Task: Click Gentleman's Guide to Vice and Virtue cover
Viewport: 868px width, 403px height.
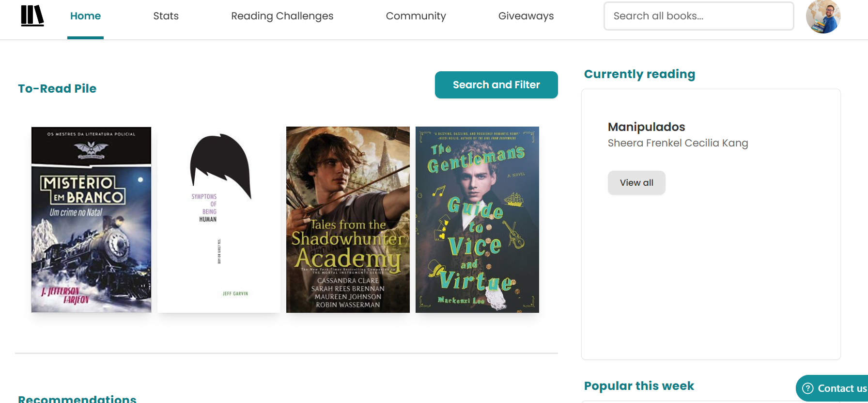Action: click(x=477, y=219)
